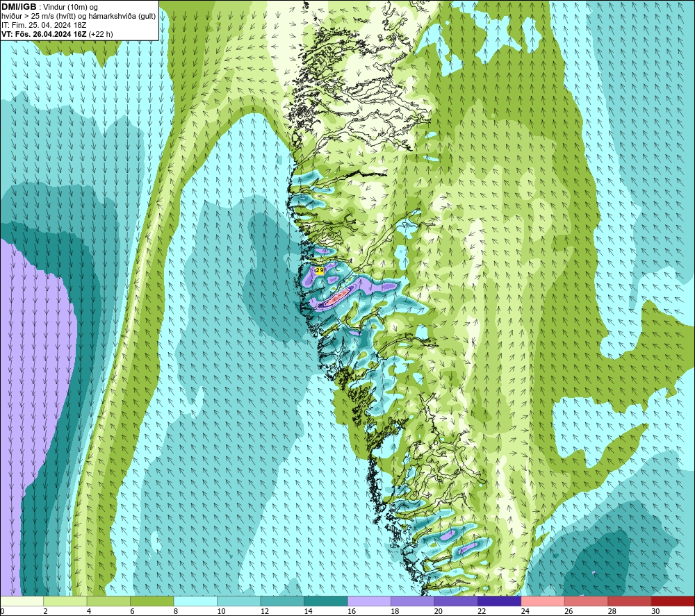The width and height of the screenshot is (695, 616).
Task: Click the 12-14 m/s teal swatch
Action: (282, 601)
